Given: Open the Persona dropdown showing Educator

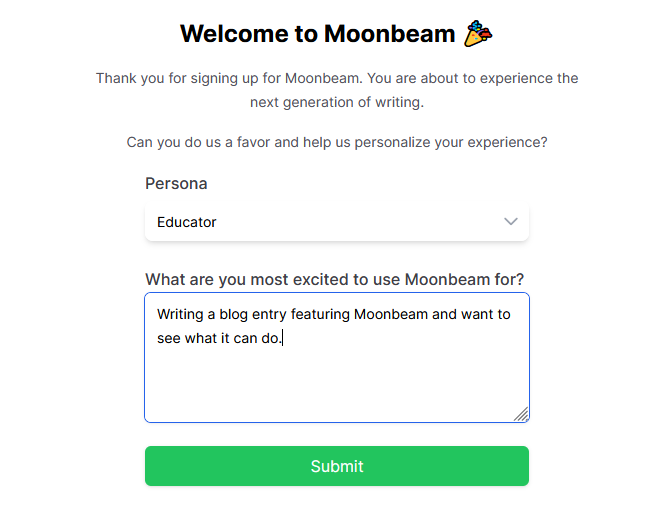Looking at the screenshot, I should coord(337,222).
